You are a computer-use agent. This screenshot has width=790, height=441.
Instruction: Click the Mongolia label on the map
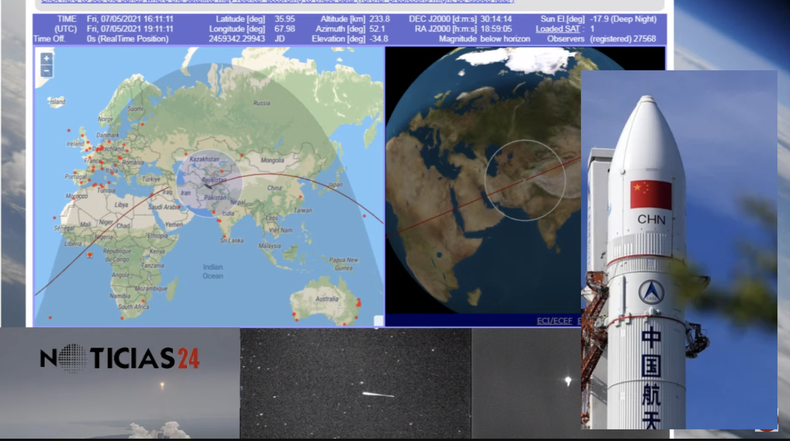(x=274, y=159)
